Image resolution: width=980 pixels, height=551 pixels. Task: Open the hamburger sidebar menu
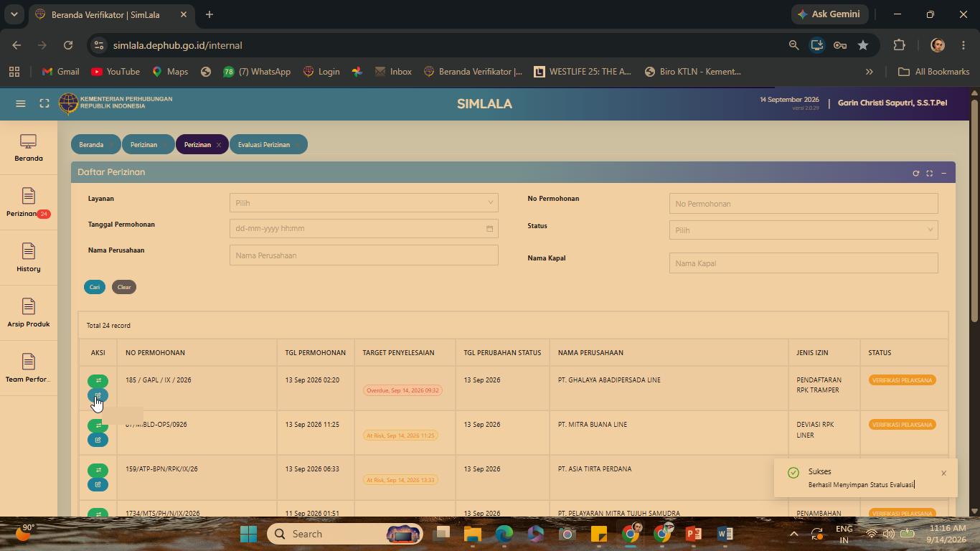(x=21, y=103)
